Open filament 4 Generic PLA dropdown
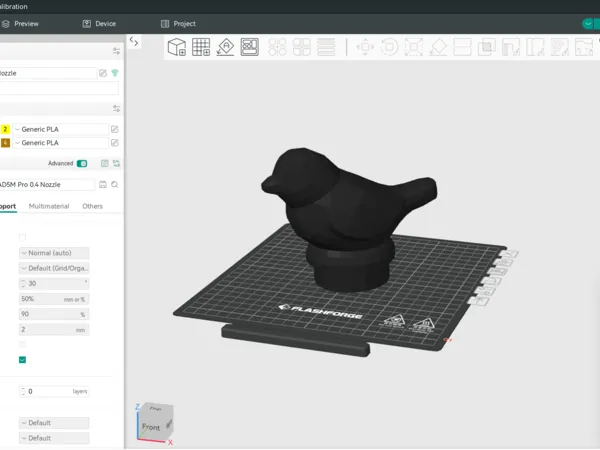600x450 pixels. click(x=60, y=143)
